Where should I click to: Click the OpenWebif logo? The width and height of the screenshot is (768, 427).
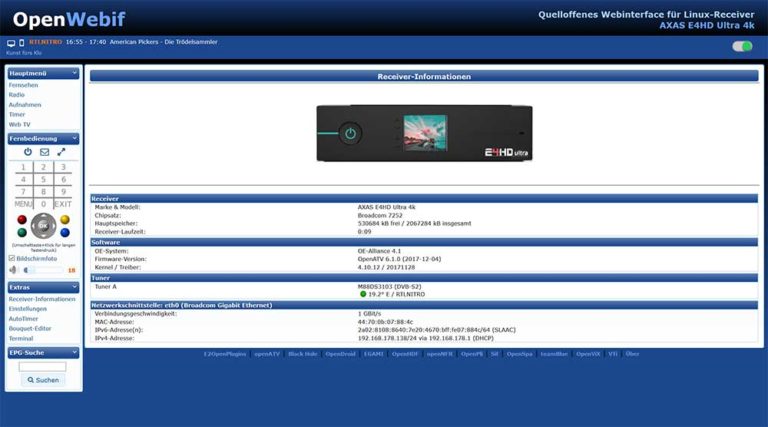point(69,20)
